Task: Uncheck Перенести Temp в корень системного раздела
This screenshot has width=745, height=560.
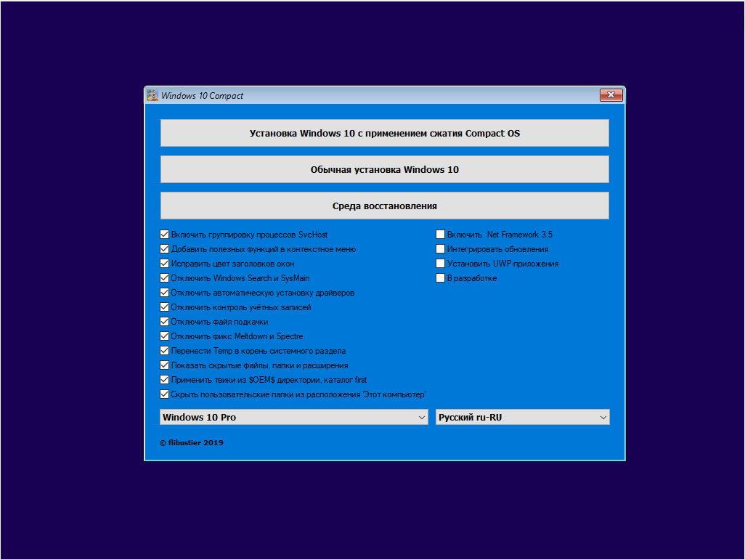Action: click(x=164, y=351)
